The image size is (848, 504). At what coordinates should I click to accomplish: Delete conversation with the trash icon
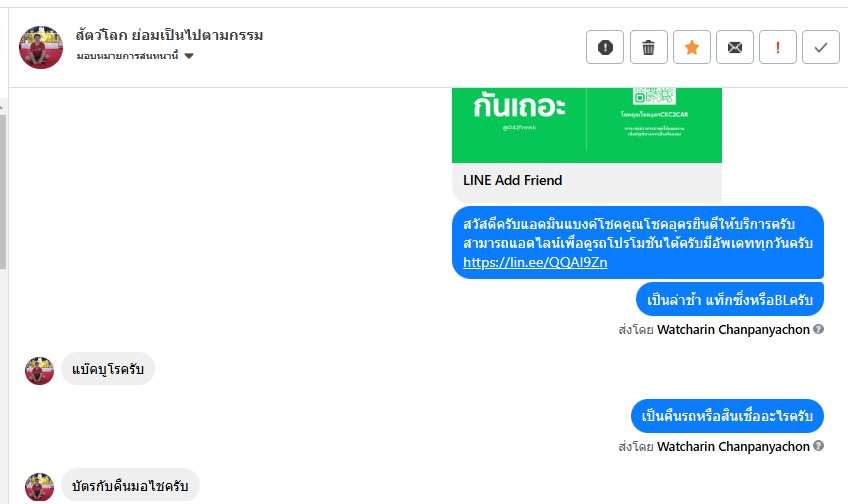pos(648,47)
